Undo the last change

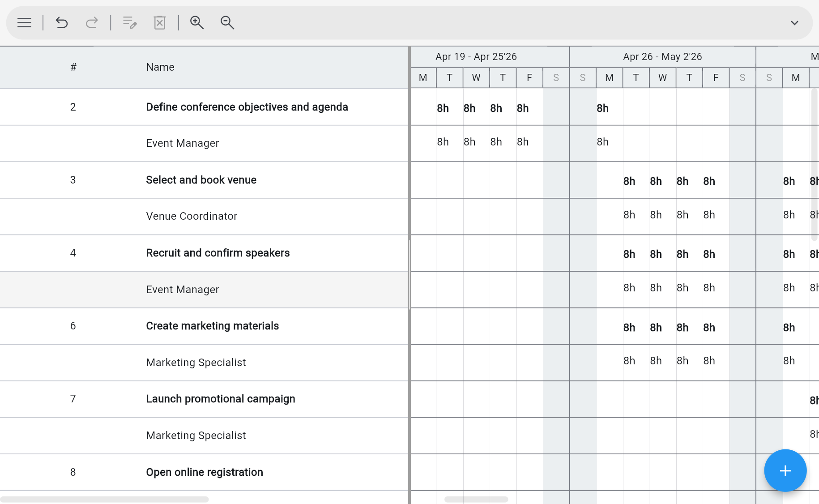point(62,22)
